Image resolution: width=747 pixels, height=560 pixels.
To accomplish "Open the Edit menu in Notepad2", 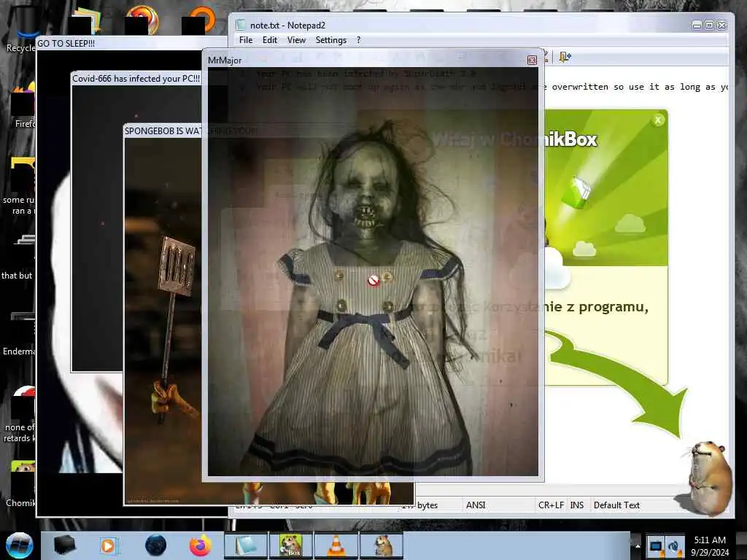I will click(270, 40).
